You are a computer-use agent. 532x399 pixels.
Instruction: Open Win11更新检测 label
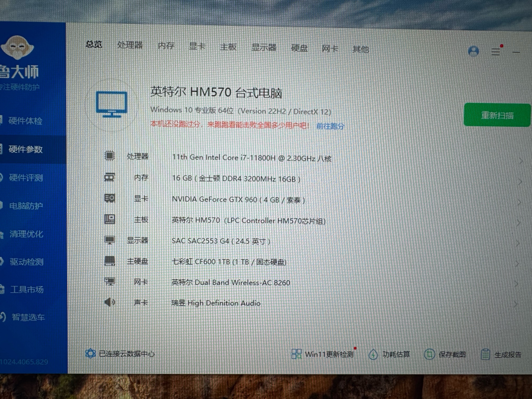pyautogui.click(x=329, y=354)
